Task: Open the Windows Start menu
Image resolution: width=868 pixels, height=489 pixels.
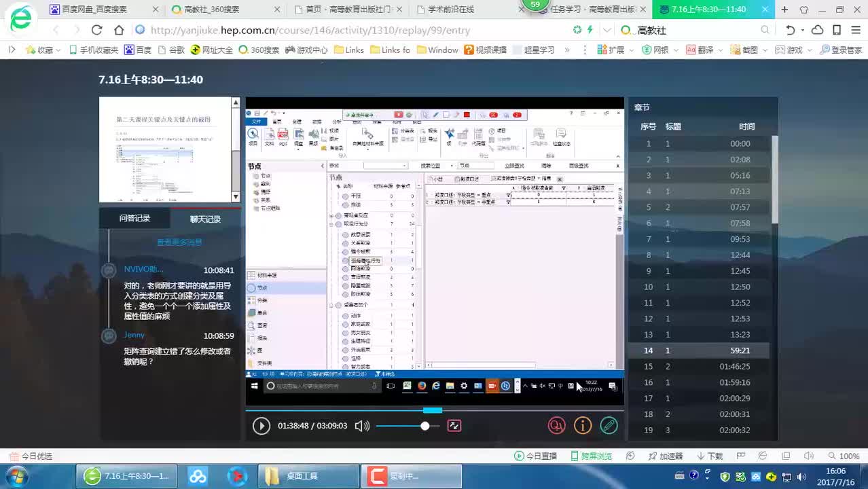Action: click(x=16, y=475)
